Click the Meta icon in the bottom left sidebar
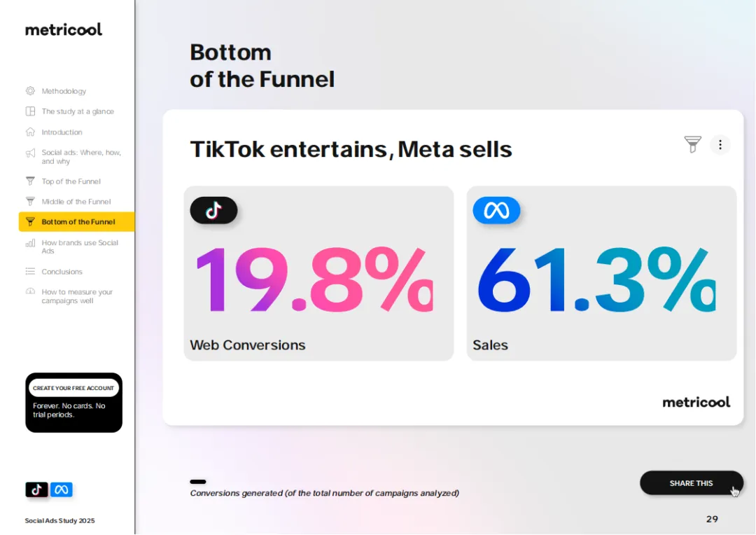Screen dimensions: 756x535 click(61, 489)
